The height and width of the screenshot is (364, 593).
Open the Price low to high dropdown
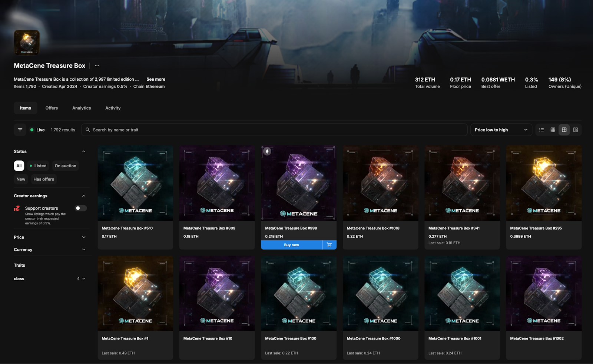501,130
